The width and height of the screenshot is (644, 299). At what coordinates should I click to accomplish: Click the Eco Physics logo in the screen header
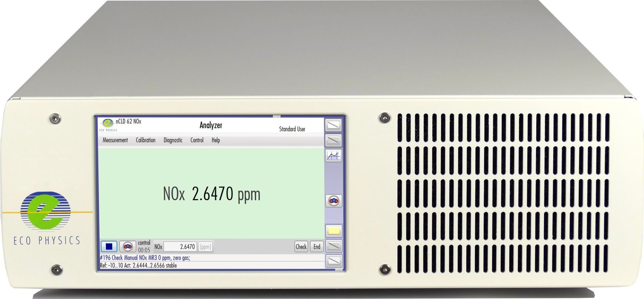coord(108,125)
